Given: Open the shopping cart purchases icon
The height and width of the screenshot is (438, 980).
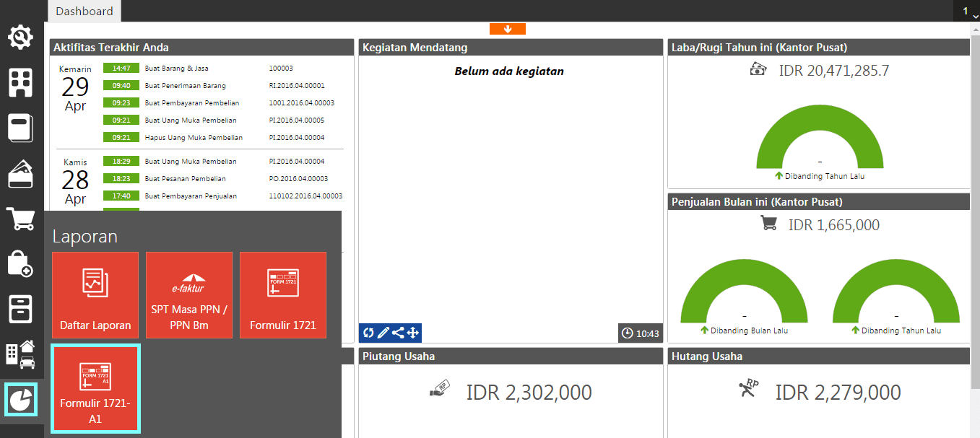Looking at the screenshot, I should 20,219.
